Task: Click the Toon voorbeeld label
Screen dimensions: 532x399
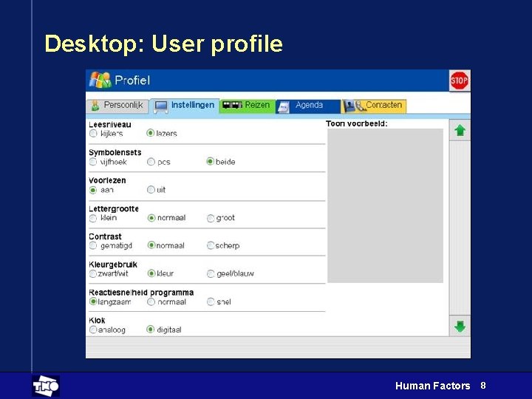Action: coord(357,123)
